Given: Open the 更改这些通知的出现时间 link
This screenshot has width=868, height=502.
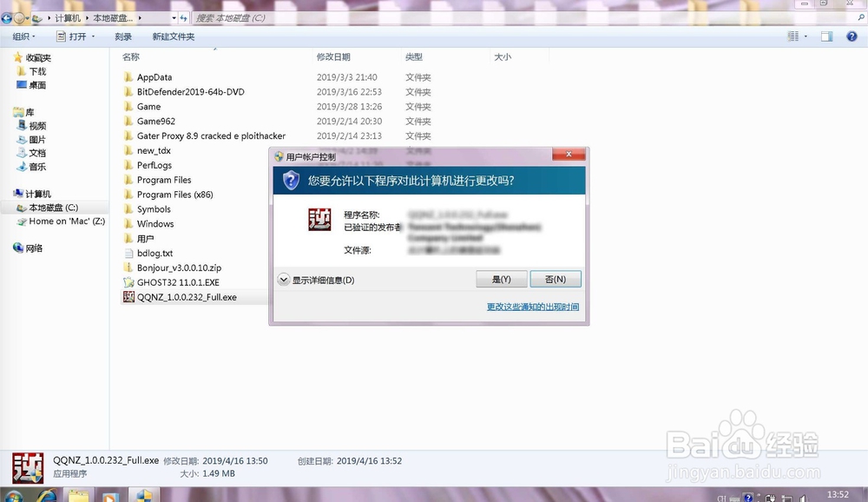Looking at the screenshot, I should [x=533, y=307].
